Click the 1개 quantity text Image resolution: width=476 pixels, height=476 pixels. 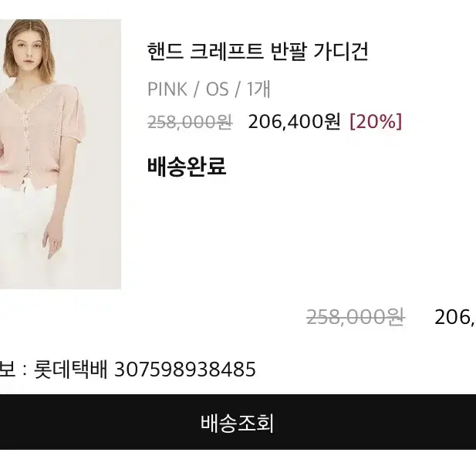pyautogui.click(x=258, y=89)
